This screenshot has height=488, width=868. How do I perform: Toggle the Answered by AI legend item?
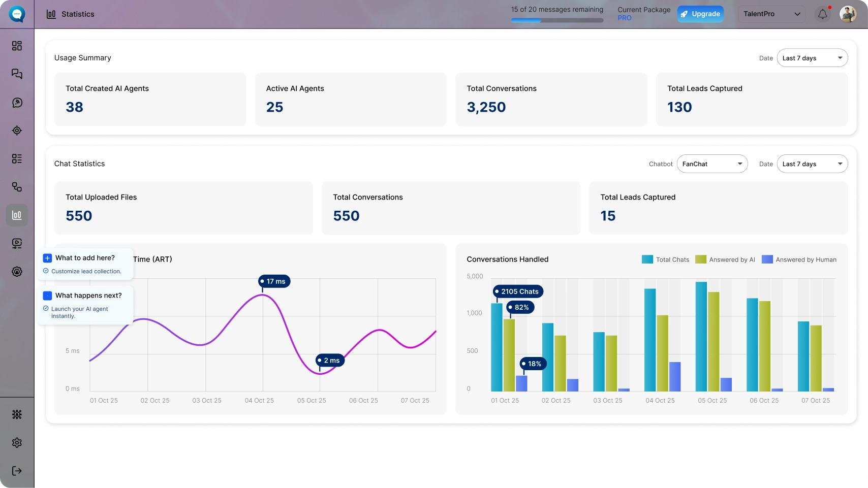[725, 259]
